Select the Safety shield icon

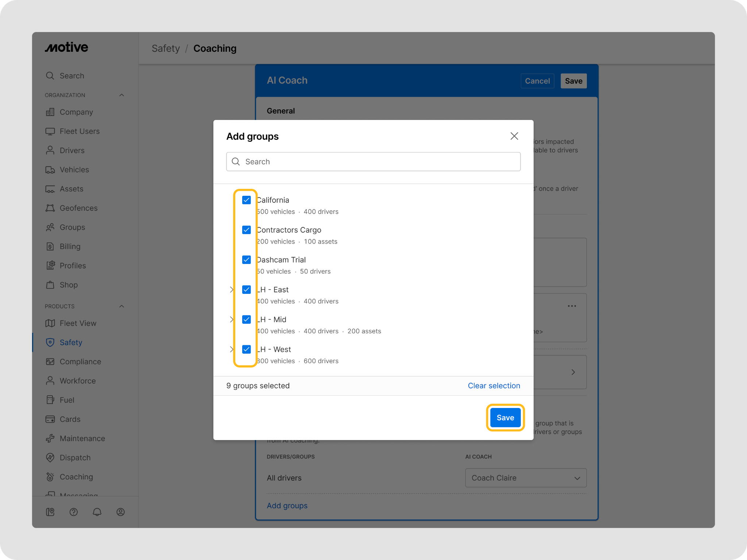pyautogui.click(x=50, y=342)
